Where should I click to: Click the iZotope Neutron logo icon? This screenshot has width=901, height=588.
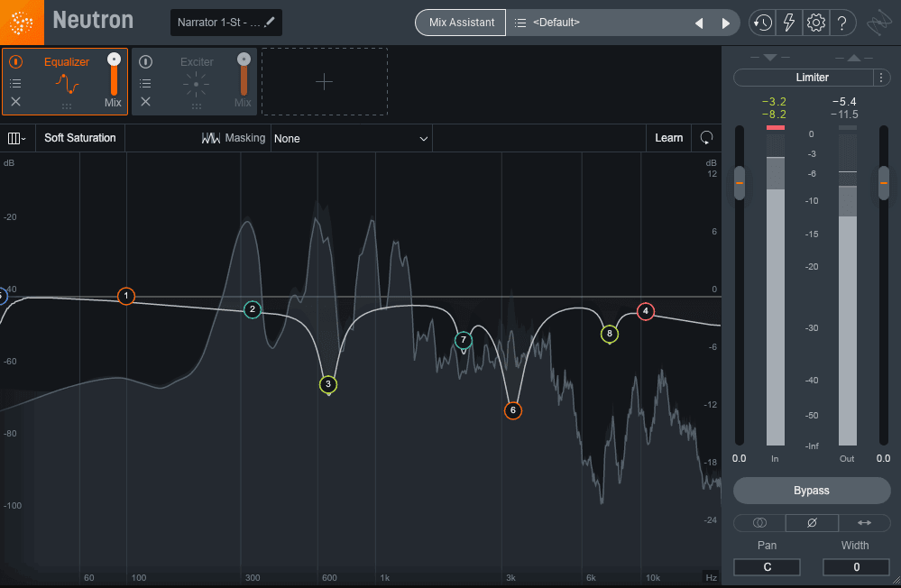coord(22,22)
